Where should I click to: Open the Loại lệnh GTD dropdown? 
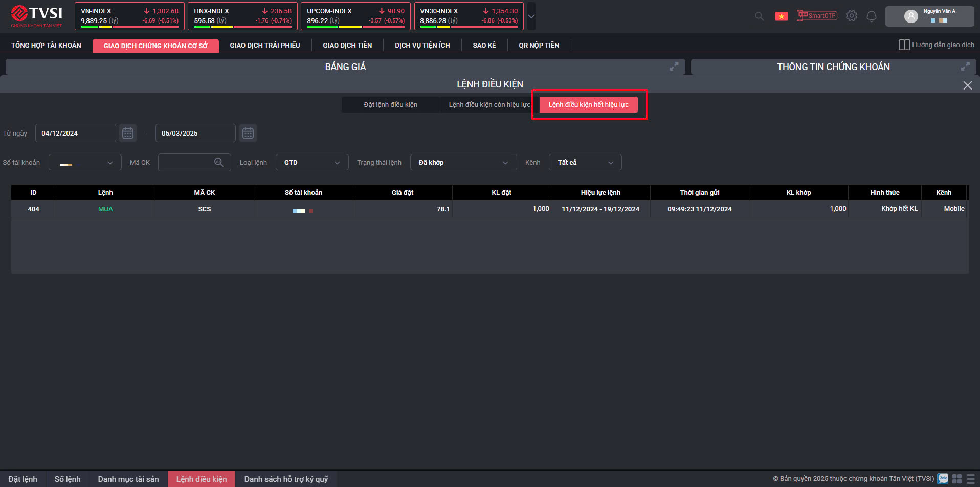[312, 163]
